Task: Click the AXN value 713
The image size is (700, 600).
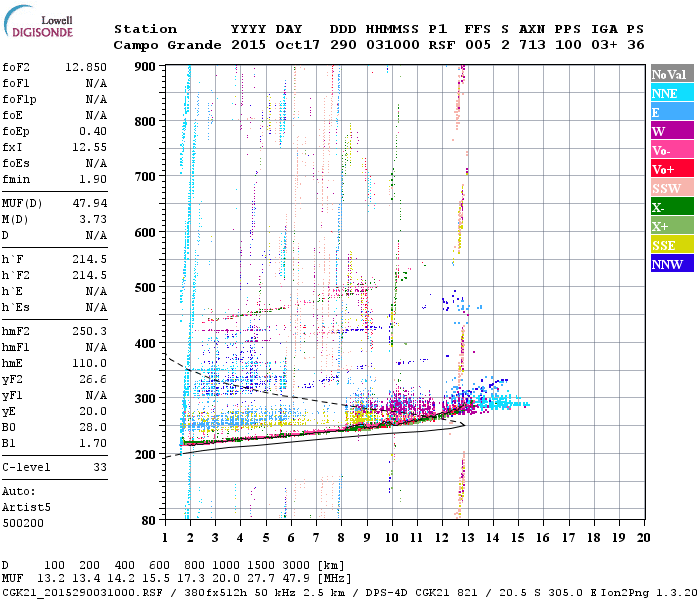Action: click(532, 45)
